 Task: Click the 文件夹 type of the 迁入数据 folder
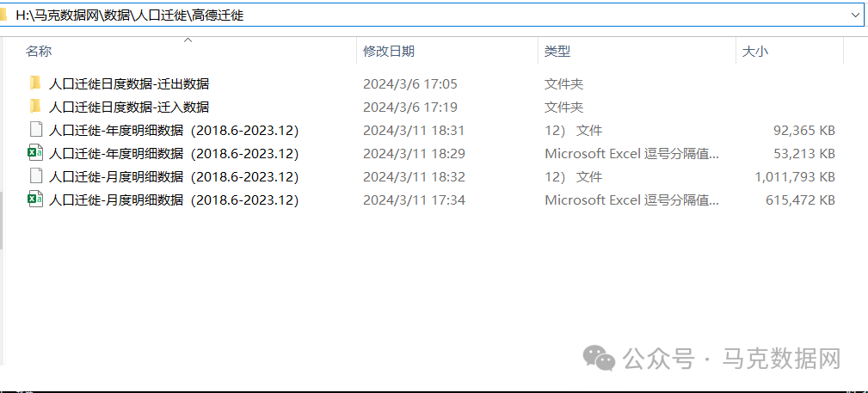(x=563, y=107)
